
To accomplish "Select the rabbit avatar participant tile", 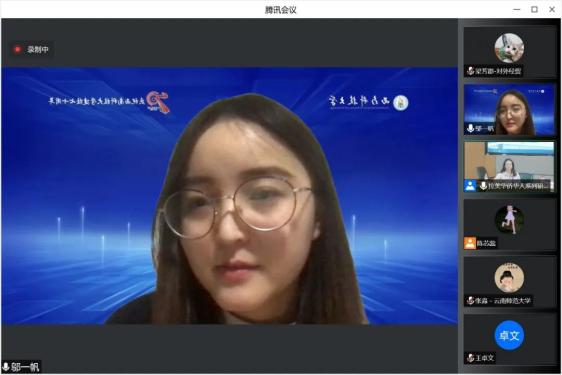I will tap(509, 52).
